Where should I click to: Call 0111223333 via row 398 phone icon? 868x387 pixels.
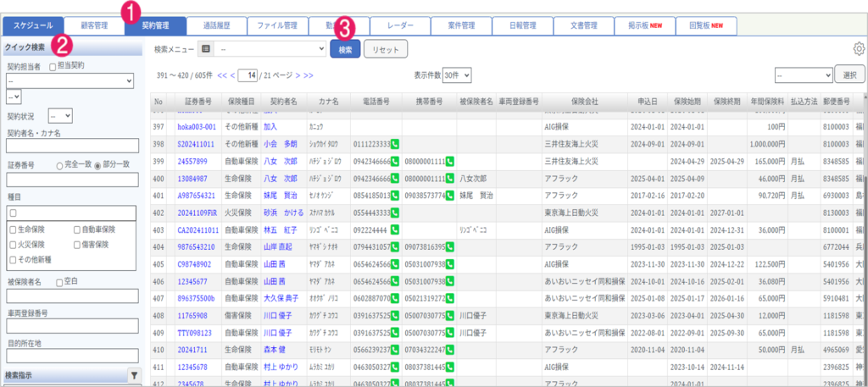[x=395, y=144]
